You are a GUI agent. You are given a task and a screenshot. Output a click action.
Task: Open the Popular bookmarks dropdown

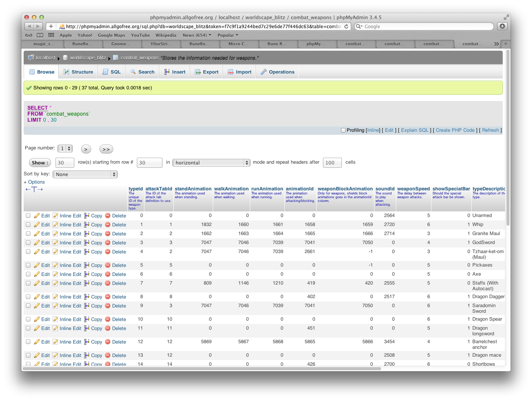point(228,35)
